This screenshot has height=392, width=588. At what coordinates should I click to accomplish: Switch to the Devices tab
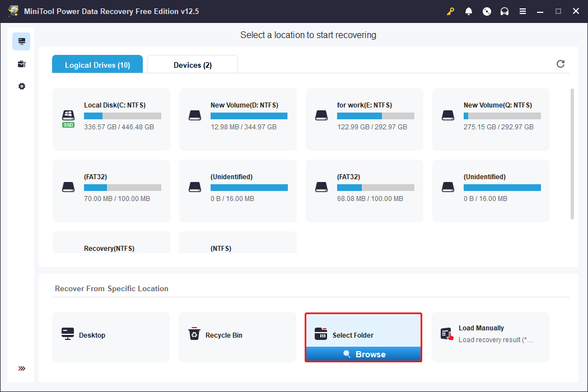[x=192, y=64]
